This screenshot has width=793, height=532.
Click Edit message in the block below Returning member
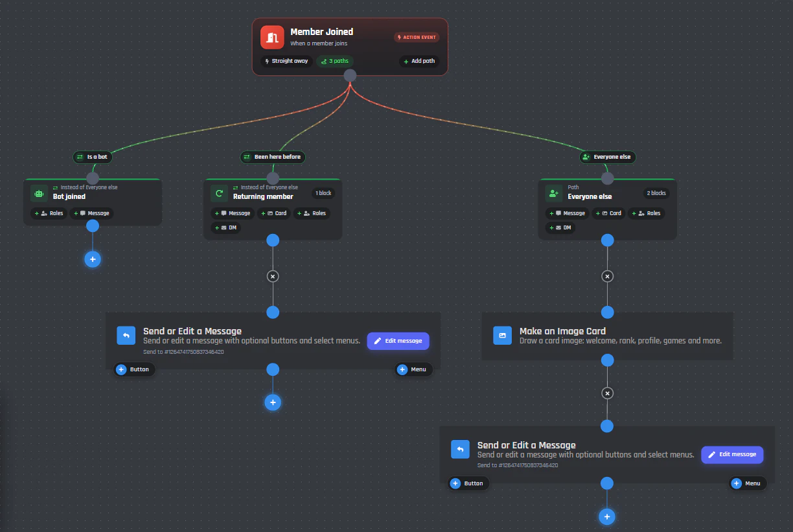click(398, 341)
